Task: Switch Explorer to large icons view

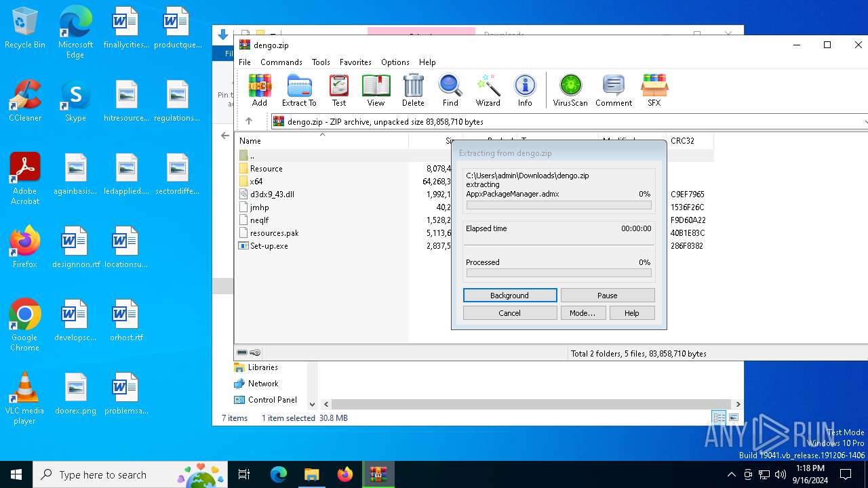Action: [x=733, y=418]
